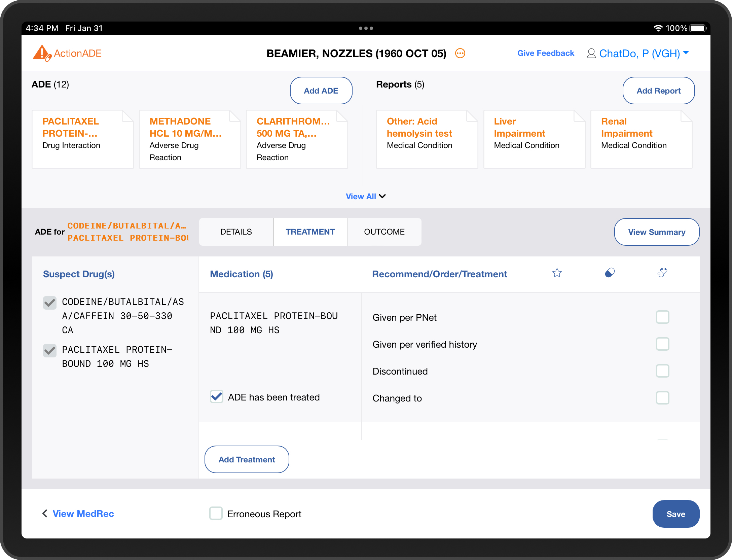Image resolution: width=732 pixels, height=560 pixels.
Task: Click the ActionADE warning logo icon
Action: 42,53
